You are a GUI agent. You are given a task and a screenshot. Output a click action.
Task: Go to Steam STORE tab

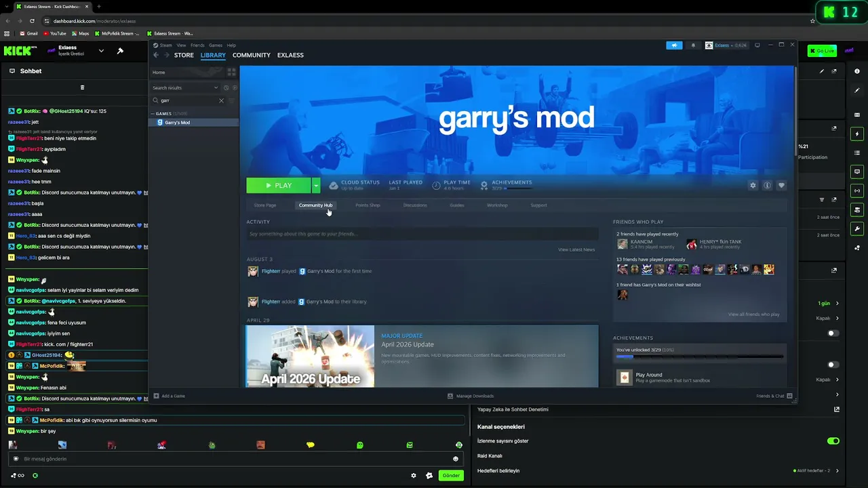[184, 55]
